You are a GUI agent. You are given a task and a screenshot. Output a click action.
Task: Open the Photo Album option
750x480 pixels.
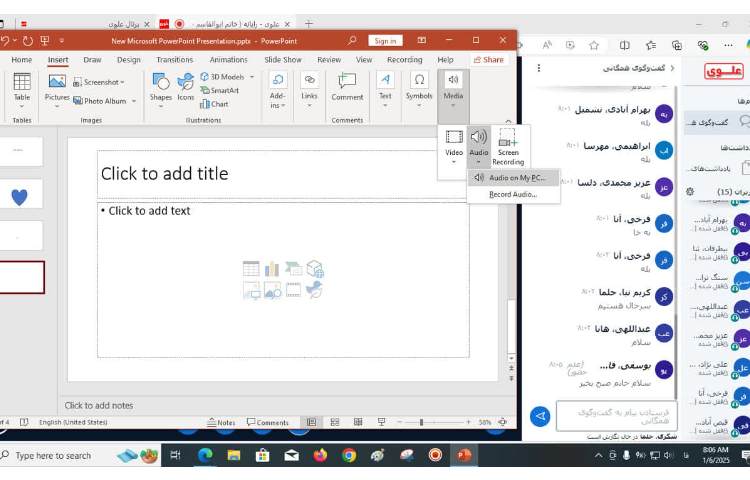(105, 101)
